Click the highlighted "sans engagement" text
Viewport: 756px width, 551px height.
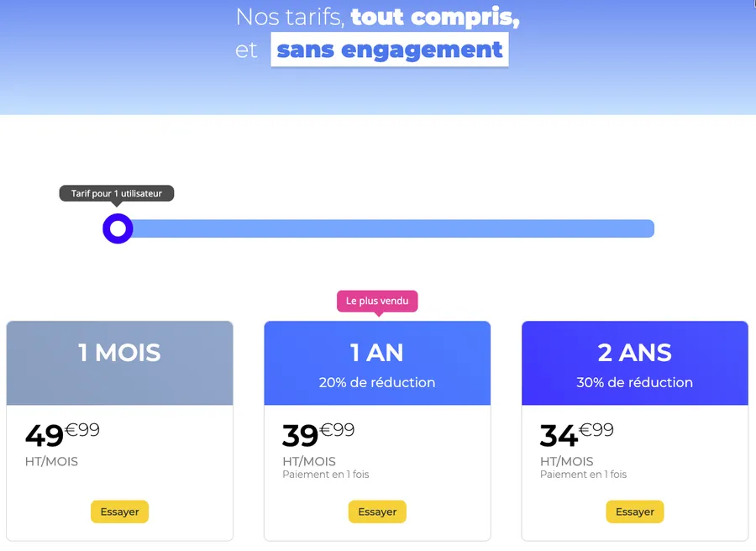click(x=390, y=50)
